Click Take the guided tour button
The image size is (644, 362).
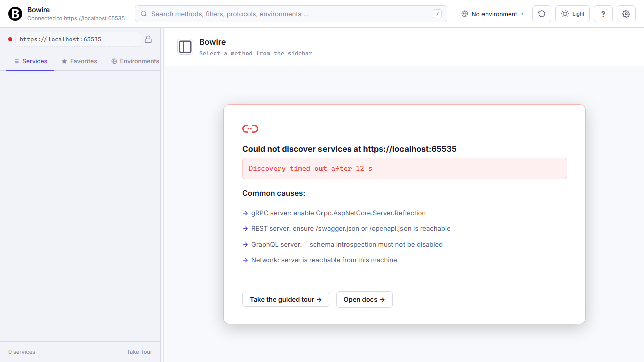(x=286, y=299)
